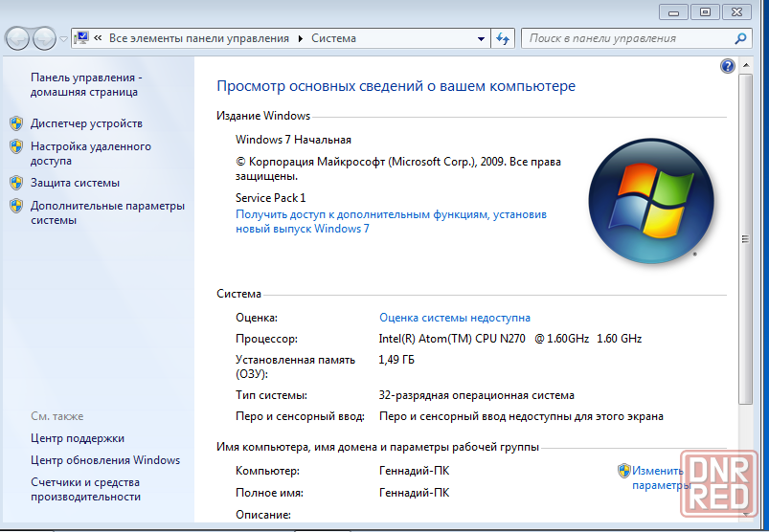
Task: Click the vertical scrollbar thumb
Action: click(x=745, y=239)
